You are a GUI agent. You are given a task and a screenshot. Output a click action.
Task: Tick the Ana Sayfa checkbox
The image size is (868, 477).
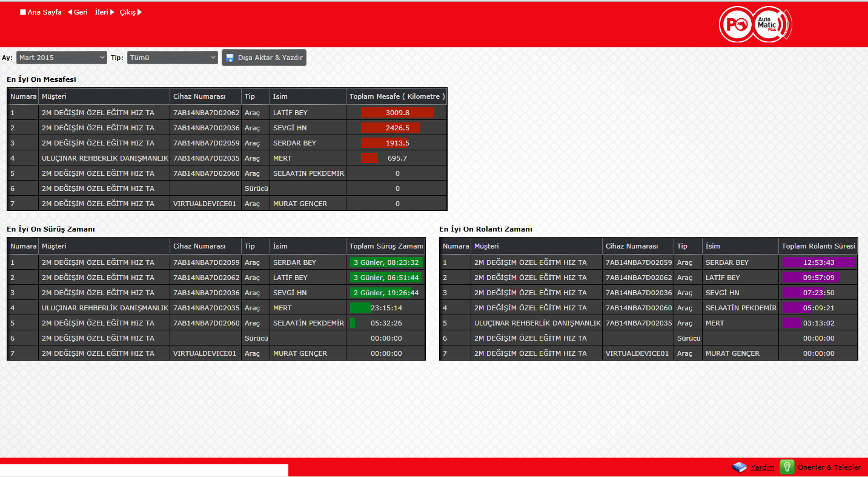(x=23, y=12)
